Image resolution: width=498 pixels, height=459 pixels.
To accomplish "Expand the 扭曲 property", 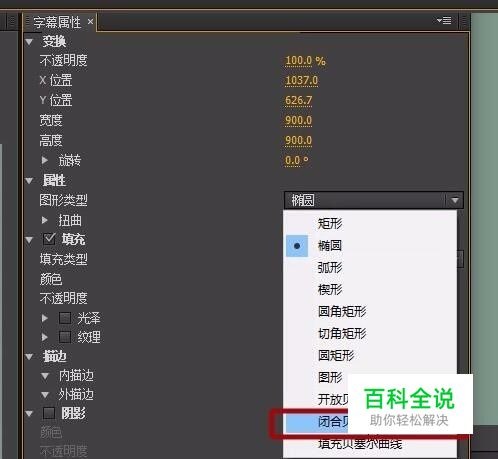I will point(45,220).
